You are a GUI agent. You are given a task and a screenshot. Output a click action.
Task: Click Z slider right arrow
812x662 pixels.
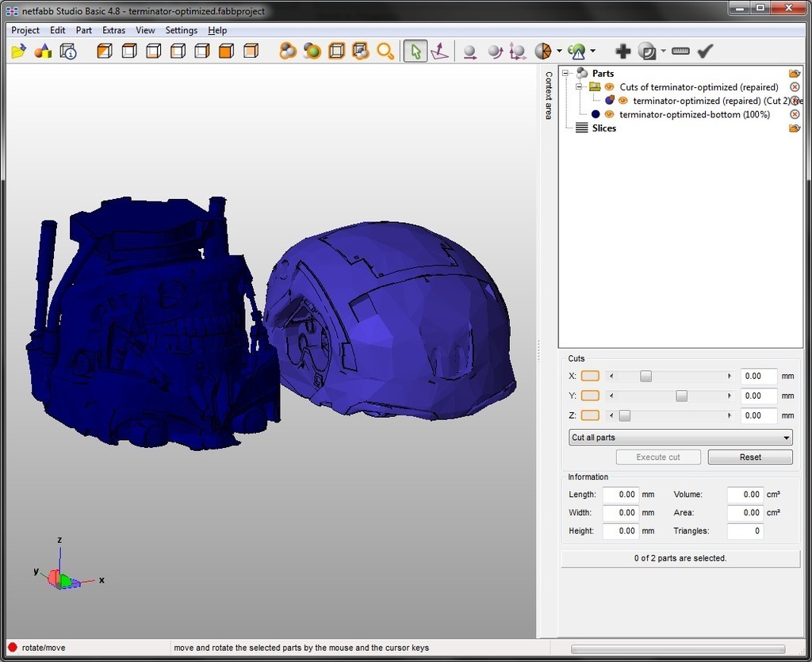[x=730, y=415]
